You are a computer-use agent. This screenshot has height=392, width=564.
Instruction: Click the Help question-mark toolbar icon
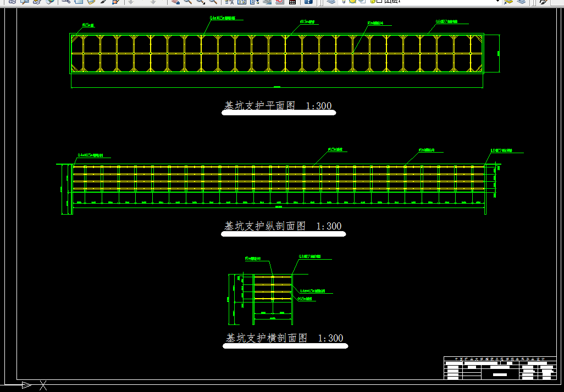tap(308, 2)
